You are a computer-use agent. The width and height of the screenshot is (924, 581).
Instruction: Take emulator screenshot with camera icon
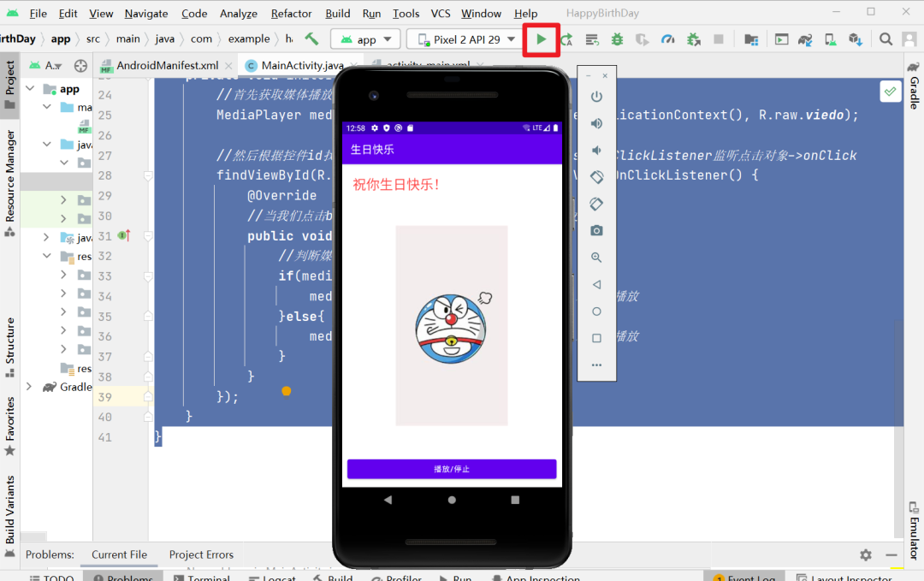tap(597, 230)
